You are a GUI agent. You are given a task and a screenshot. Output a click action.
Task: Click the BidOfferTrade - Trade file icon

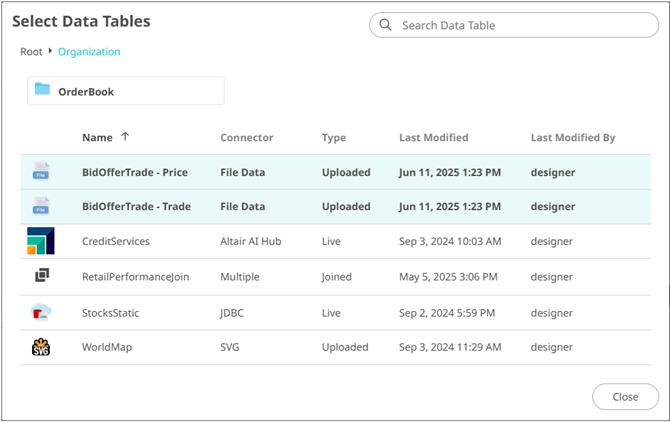point(41,207)
